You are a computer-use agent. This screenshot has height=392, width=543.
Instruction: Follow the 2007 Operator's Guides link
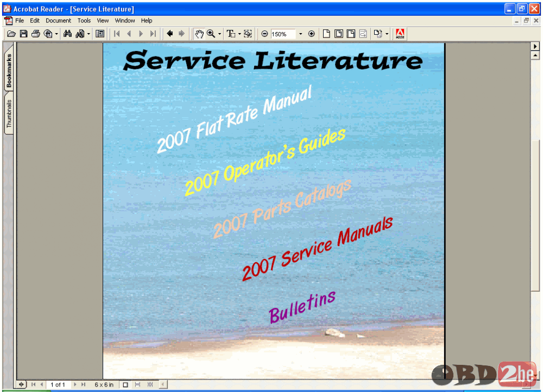coord(265,161)
